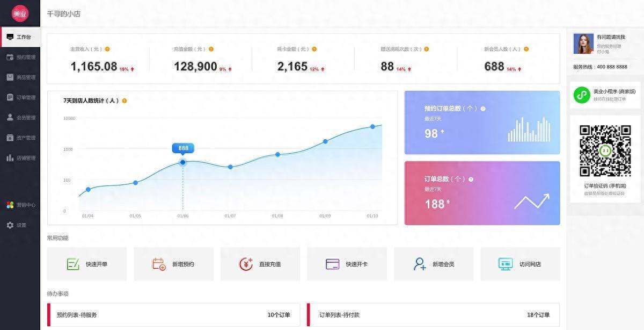Open 订单管理 from the sidebar
Screen dimensions: 644x330
point(21,97)
